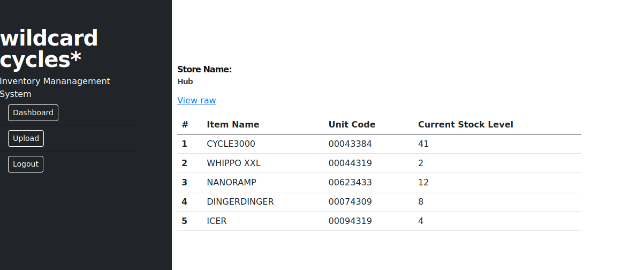Viewport: 644px width, 270px height.
Task: Click the wildcard cycles* title
Action: (x=49, y=49)
